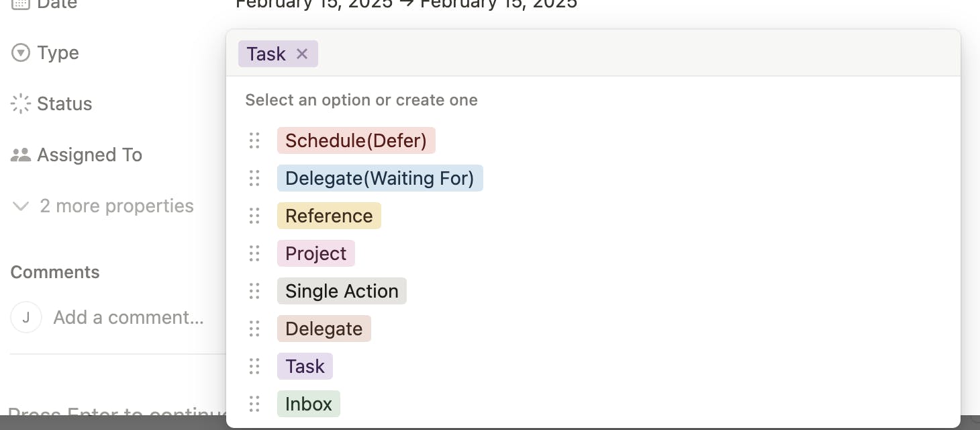Remove the selected Task tag
Image resolution: width=980 pixels, height=430 pixels.
302,54
